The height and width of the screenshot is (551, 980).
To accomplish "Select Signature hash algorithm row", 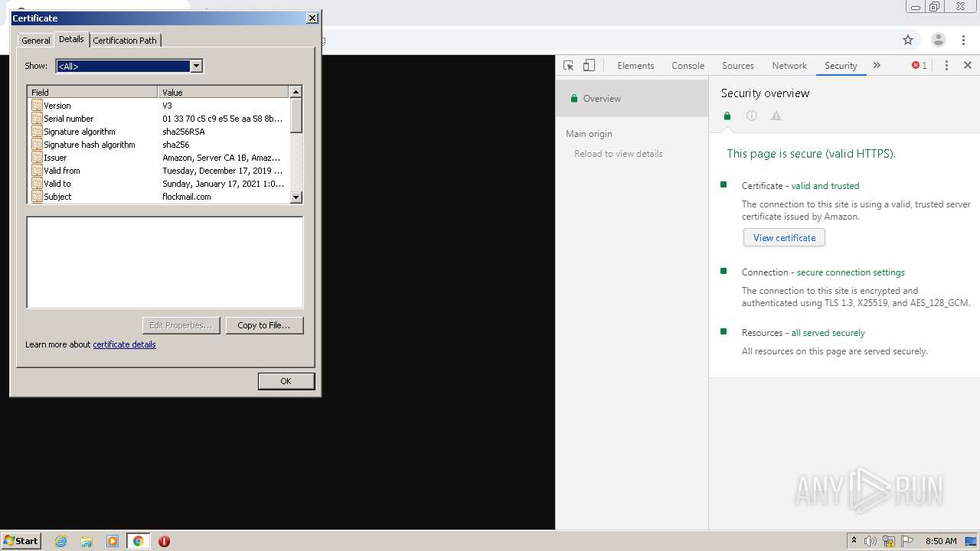I will tap(158, 145).
